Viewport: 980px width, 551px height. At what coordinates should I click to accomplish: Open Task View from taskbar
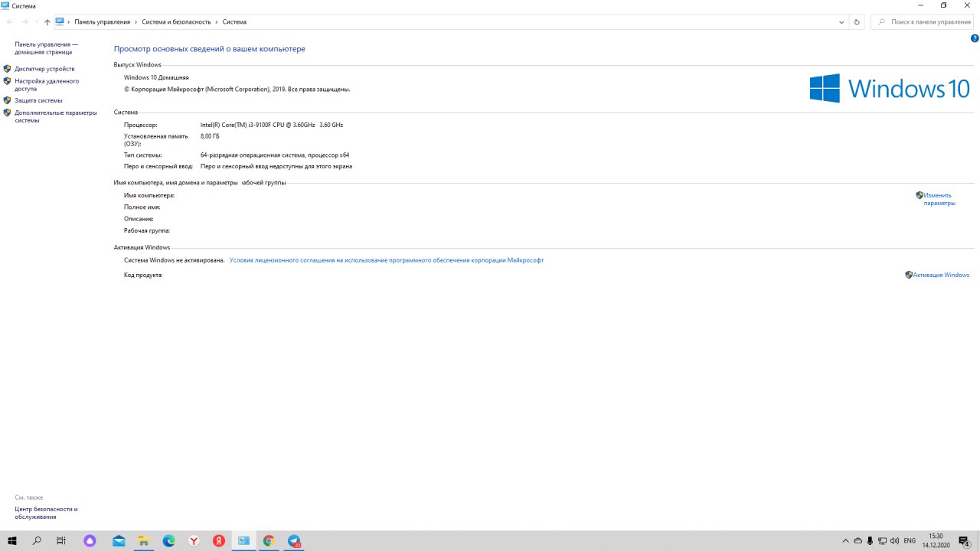(61, 541)
